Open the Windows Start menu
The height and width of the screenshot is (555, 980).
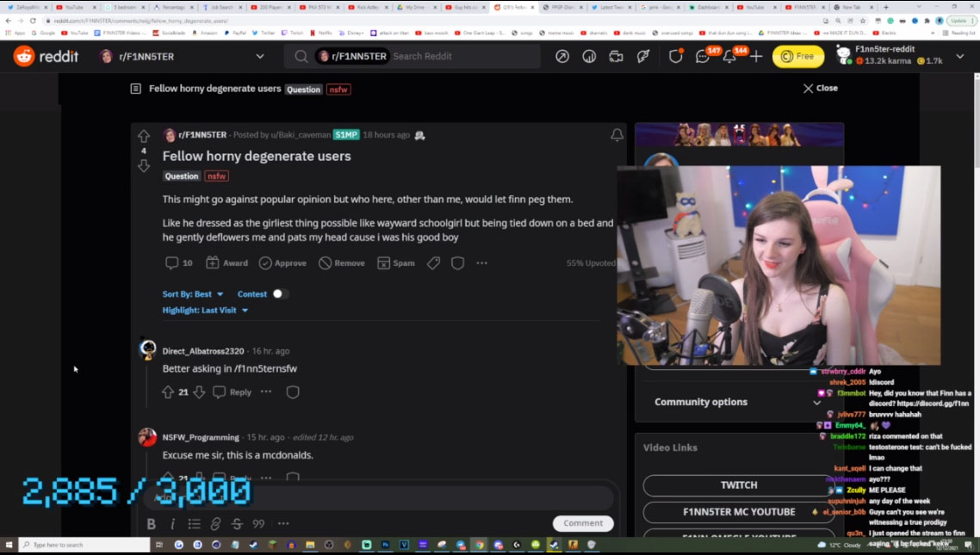[x=9, y=545]
